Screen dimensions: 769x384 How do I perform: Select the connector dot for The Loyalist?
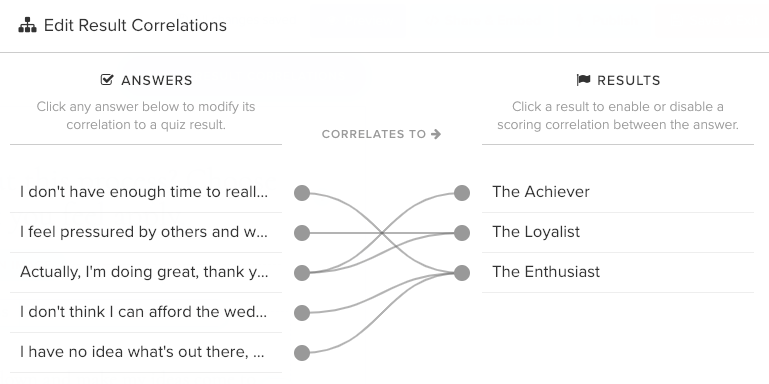[461, 233]
